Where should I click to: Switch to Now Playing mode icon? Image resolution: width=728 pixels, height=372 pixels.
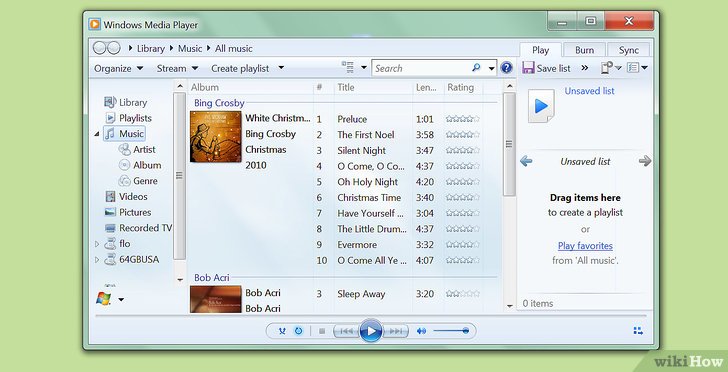tap(638, 331)
